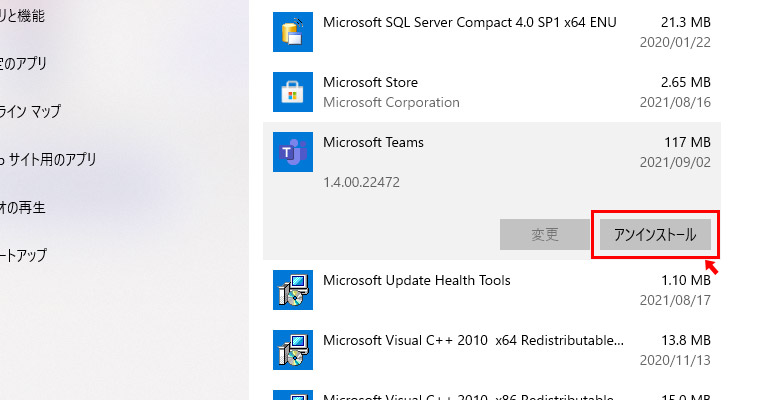Viewport: 760px width, 400px height.
Task: Click the 2020/01/22 install date
Action: click(x=675, y=43)
